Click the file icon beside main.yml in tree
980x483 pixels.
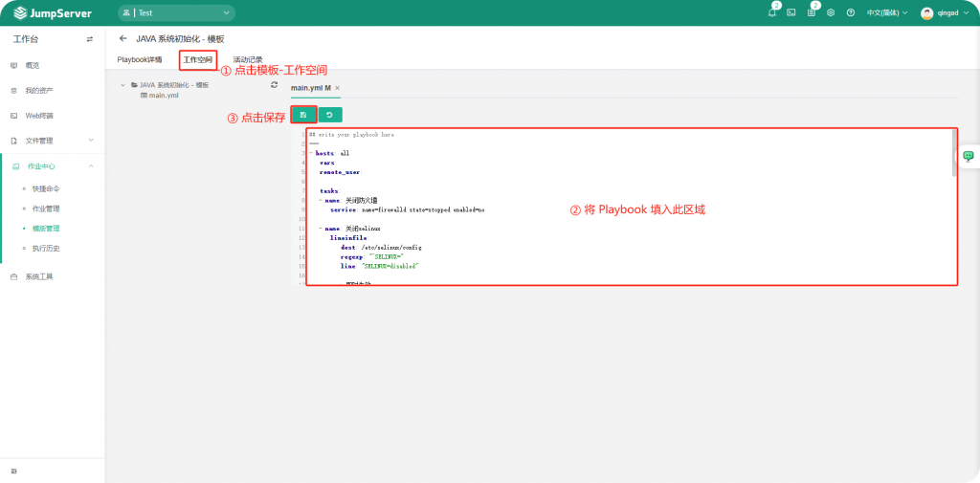[x=144, y=95]
